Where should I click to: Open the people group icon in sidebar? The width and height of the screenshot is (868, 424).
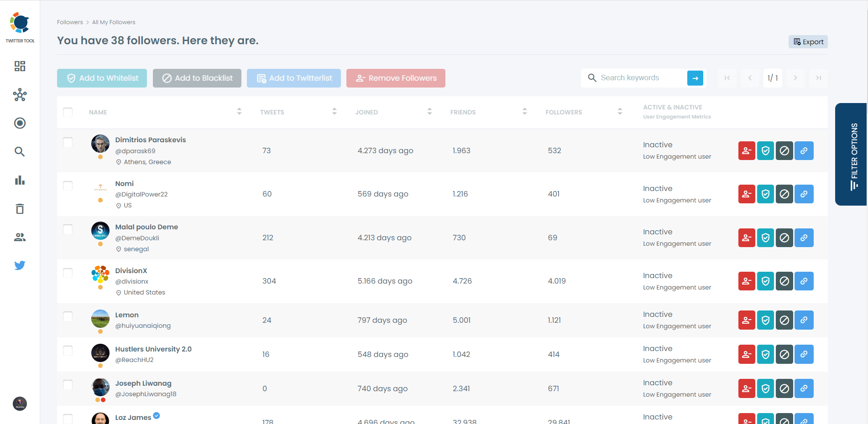[20, 237]
